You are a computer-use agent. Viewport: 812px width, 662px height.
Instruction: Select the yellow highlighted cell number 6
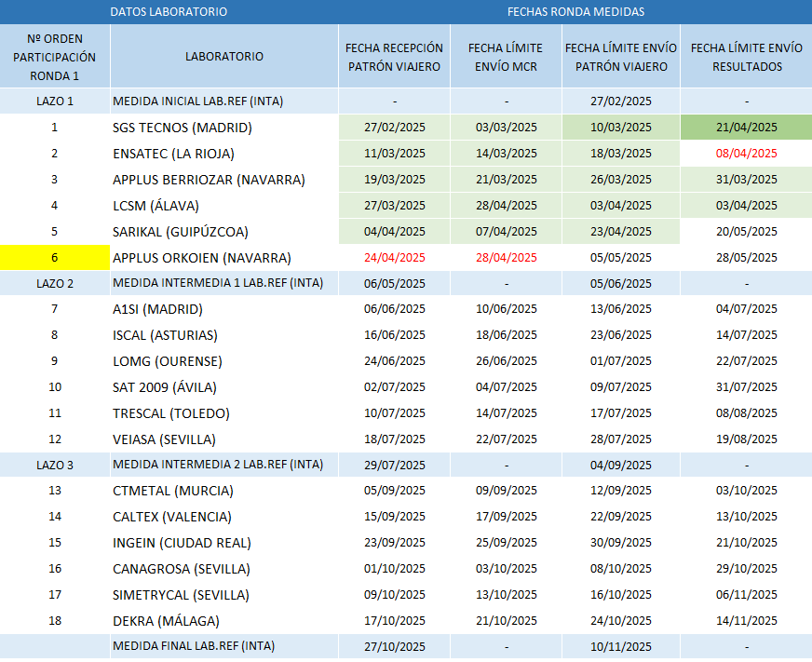pyautogui.click(x=55, y=257)
